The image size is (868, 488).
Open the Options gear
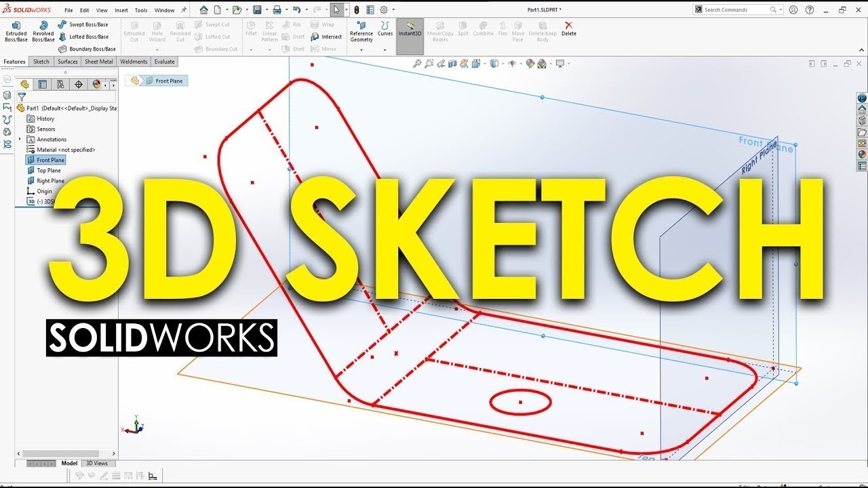384,9
